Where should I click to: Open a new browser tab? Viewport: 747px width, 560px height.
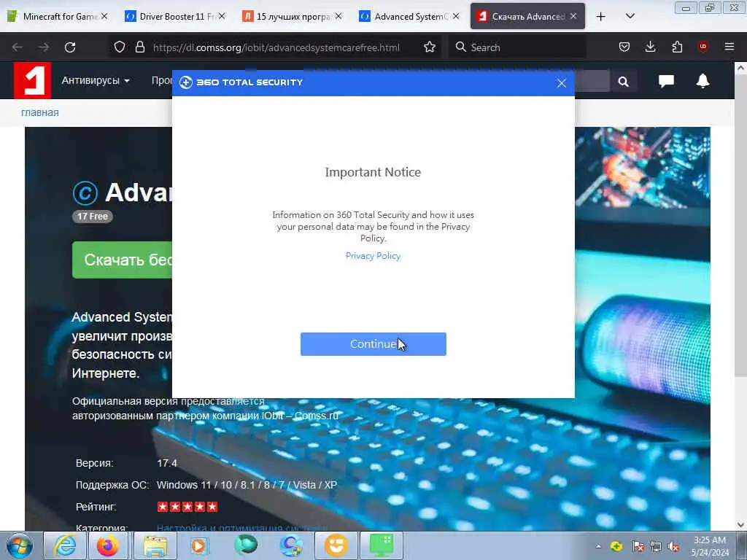pos(601,17)
